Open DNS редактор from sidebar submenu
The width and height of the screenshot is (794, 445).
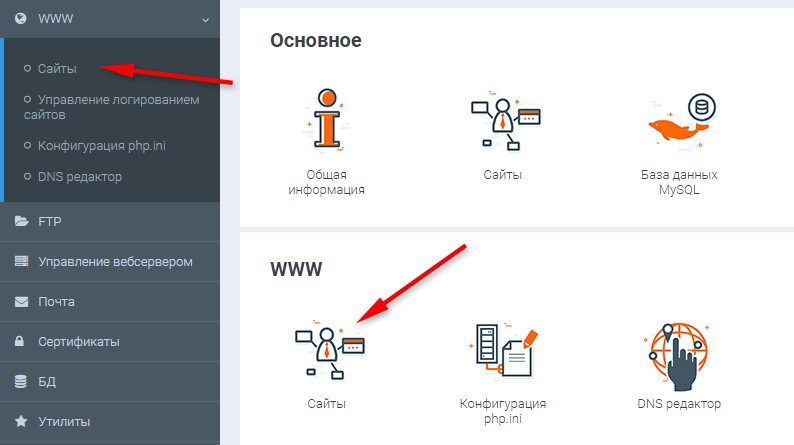79,177
